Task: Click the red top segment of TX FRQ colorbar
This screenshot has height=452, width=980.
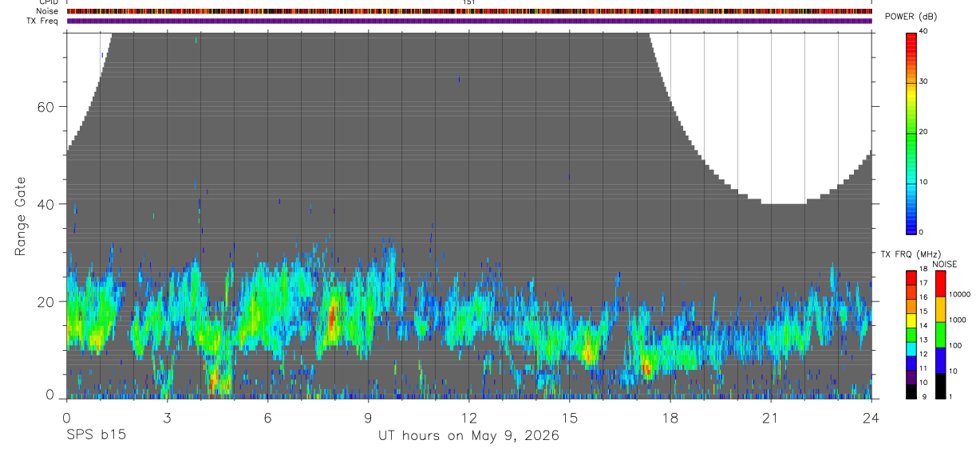Action: [x=911, y=276]
